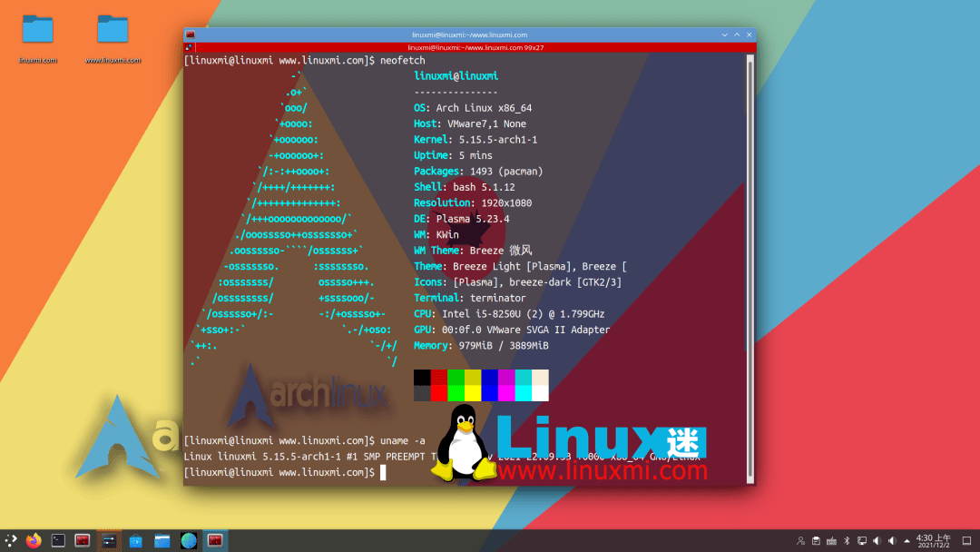
Task: Click the speaker icon beside the tray arrow
Action: click(x=892, y=541)
